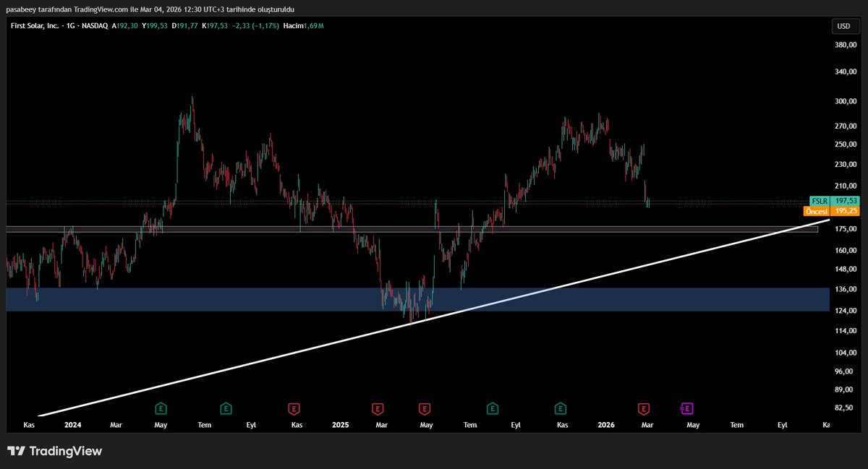This screenshot has width=868, height=469.
Task: Click the green earnings icon nearest the 2024 label
Action: (x=161, y=408)
